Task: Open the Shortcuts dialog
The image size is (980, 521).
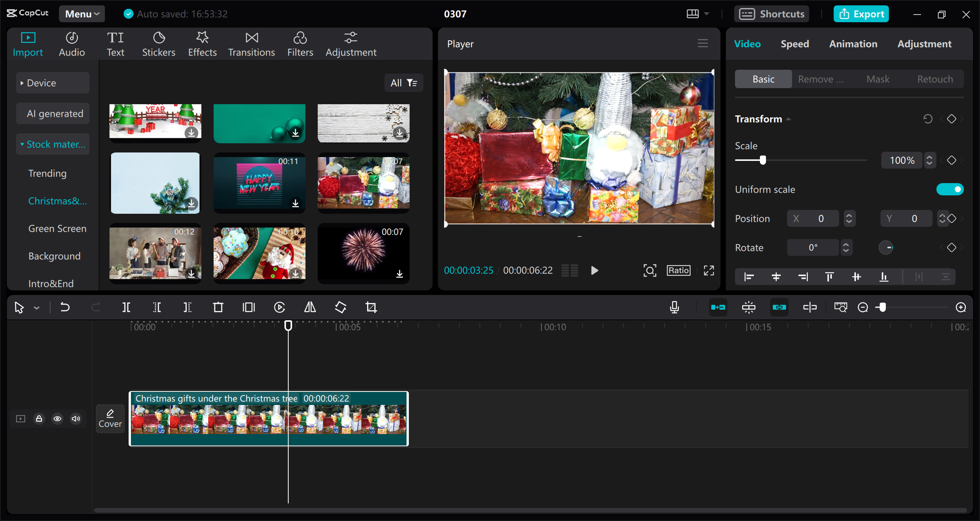Action: [x=771, y=13]
